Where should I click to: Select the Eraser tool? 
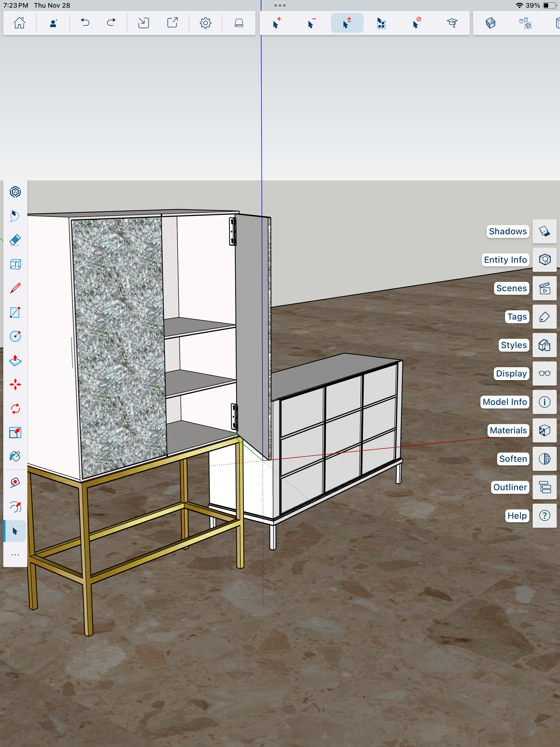click(x=15, y=240)
